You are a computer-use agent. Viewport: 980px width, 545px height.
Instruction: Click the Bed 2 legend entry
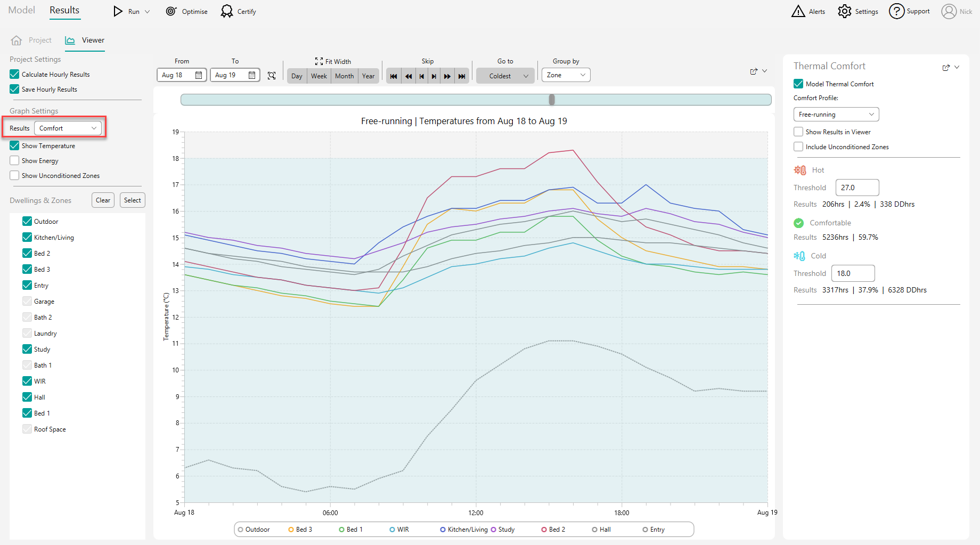[x=553, y=529]
